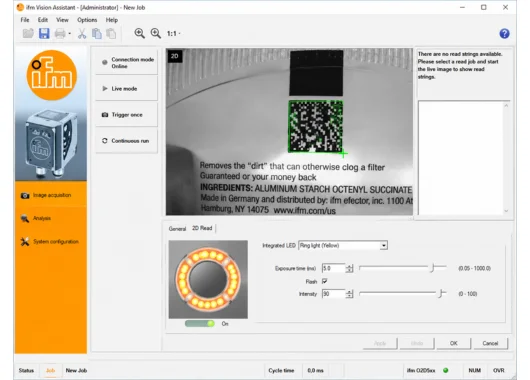
Task: Click the OVR status bar indicator
Action: (499, 371)
